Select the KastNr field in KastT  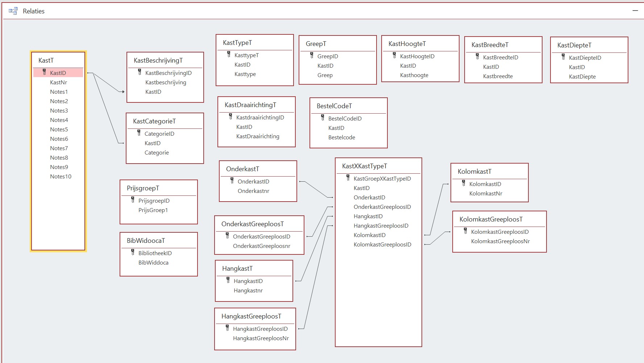(58, 83)
